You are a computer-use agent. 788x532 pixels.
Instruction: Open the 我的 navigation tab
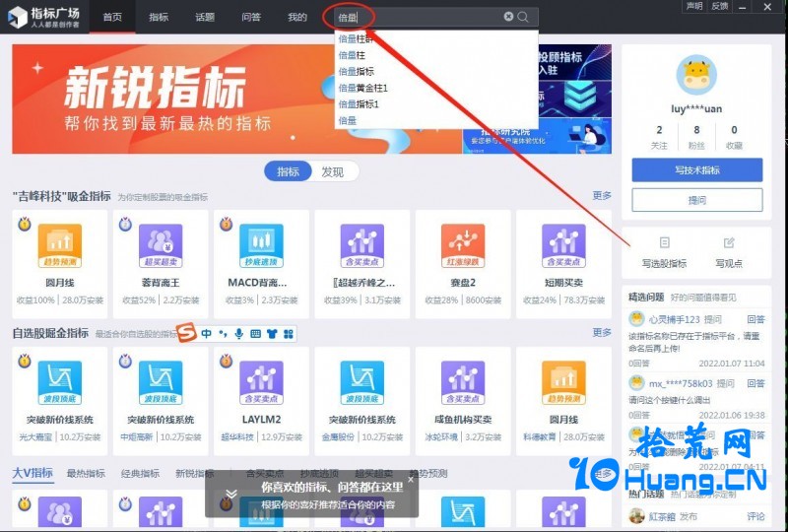click(297, 17)
